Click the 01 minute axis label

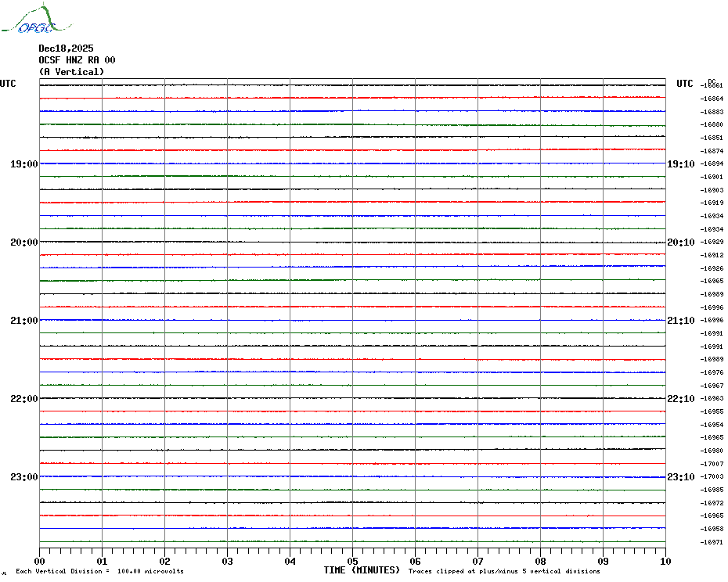(102, 561)
